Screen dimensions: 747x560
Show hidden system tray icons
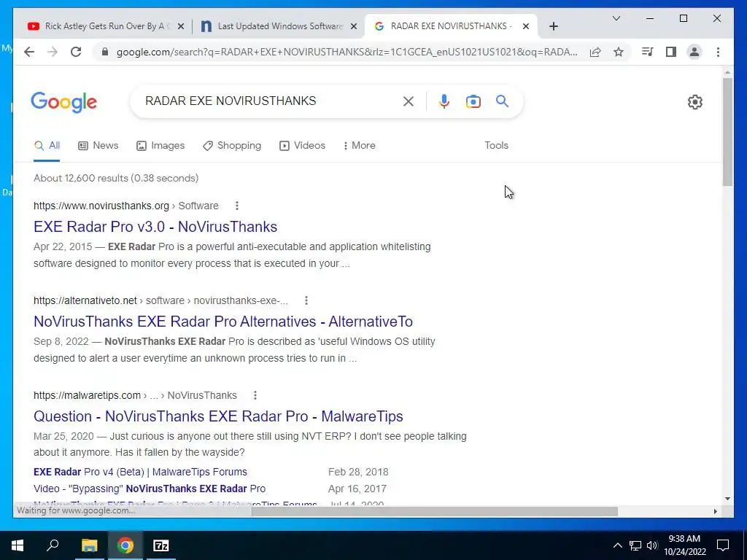617,545
